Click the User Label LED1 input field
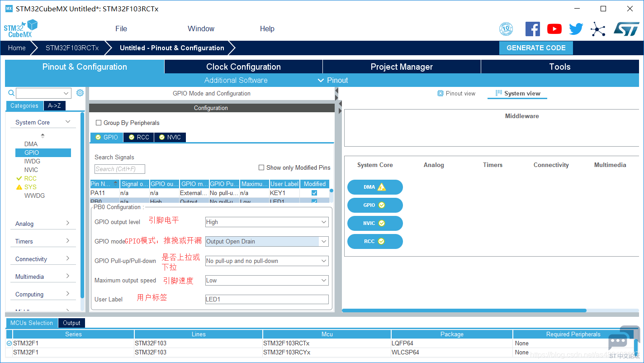 pos(267,299)
